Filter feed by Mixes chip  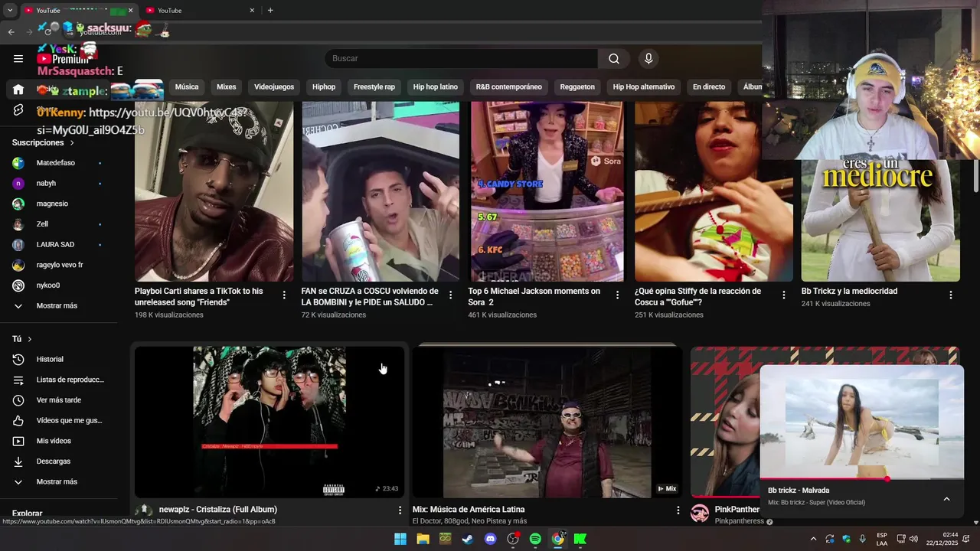coord(227,87)
